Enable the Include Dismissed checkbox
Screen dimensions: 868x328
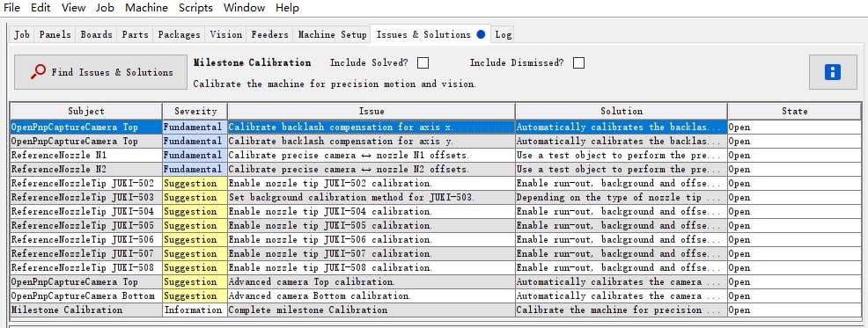coord(578,63)
